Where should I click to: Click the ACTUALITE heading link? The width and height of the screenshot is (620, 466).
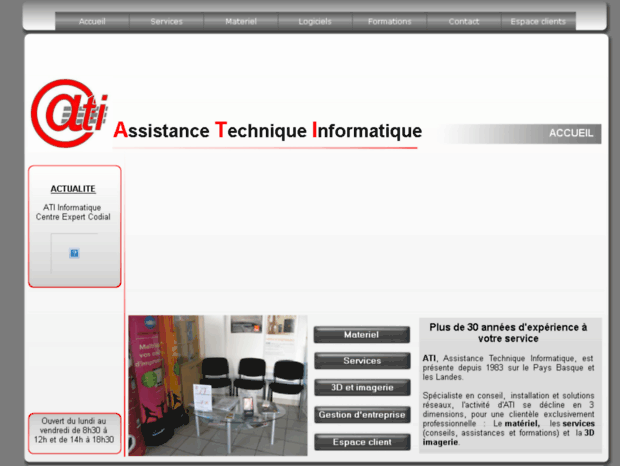click(x=73, y=188)
